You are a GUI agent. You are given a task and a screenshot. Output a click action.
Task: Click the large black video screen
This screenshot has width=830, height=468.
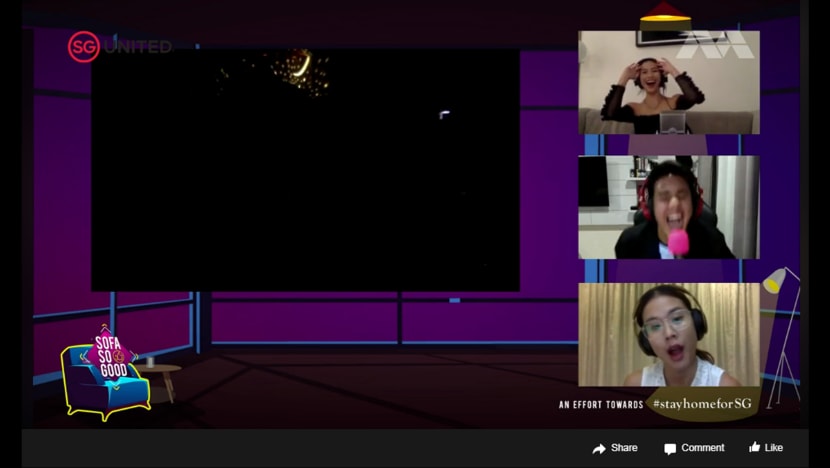click(x=305, y=170)
